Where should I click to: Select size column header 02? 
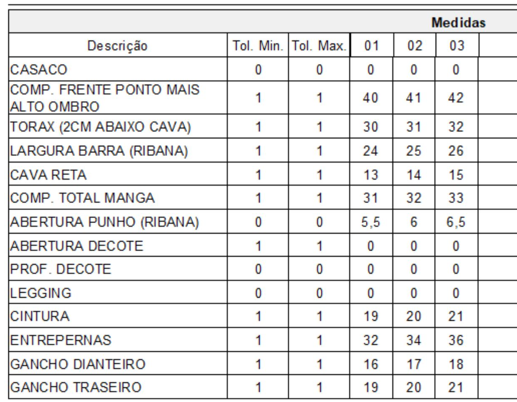tap(414, 45)
